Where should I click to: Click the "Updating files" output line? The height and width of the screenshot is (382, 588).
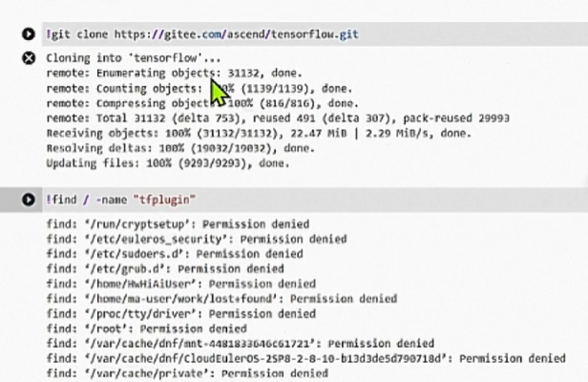point(167,163)
